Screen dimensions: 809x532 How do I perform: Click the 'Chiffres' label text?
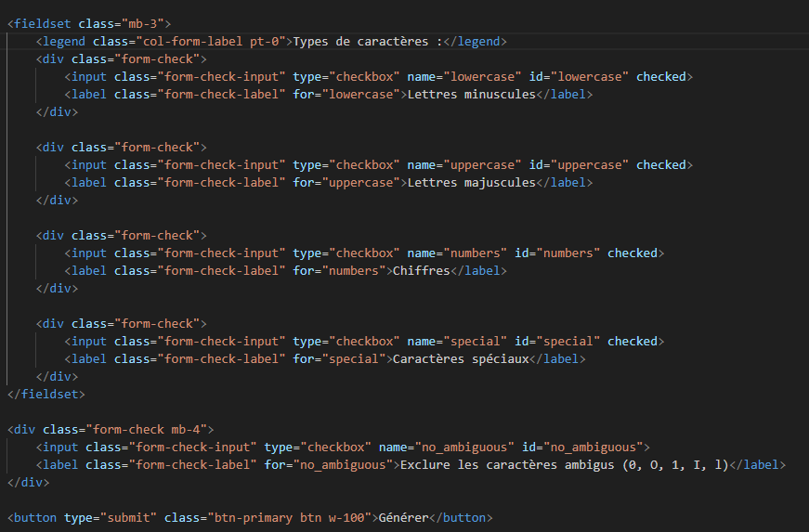[x=422, y=270]
